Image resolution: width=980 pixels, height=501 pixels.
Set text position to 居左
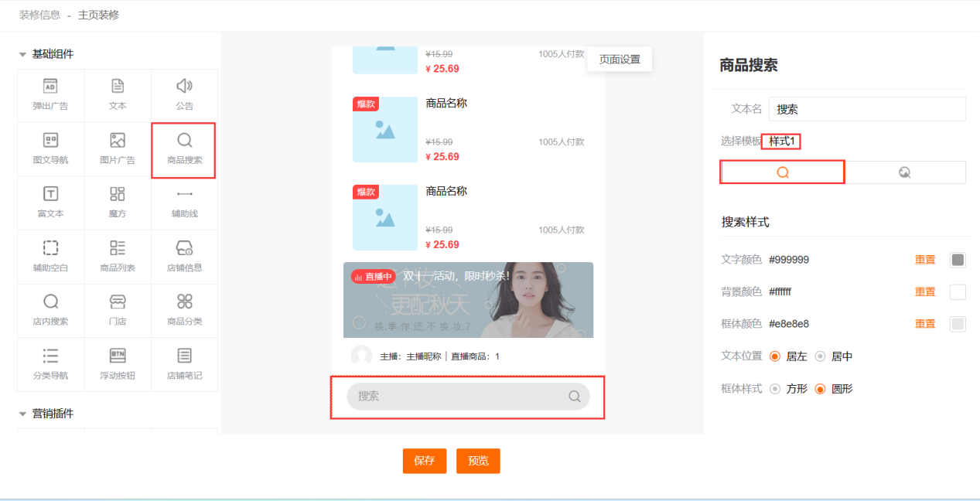pyautogui.click(x=775, y=356)
